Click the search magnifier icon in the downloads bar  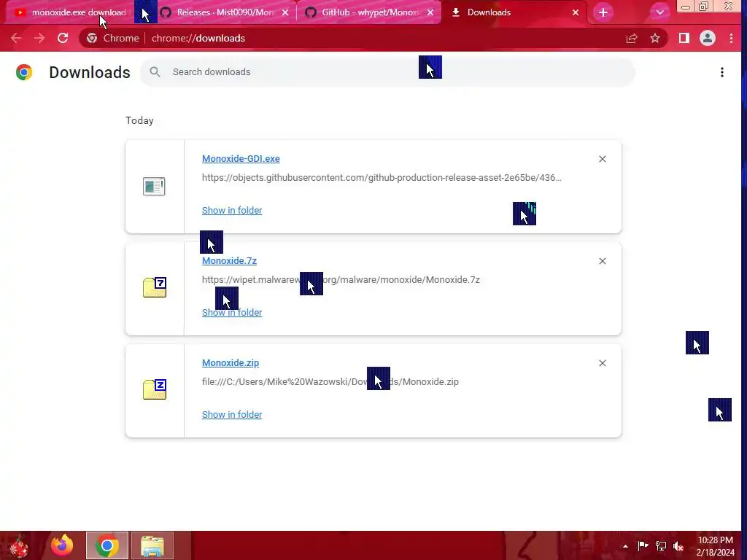tap(155, 72)
